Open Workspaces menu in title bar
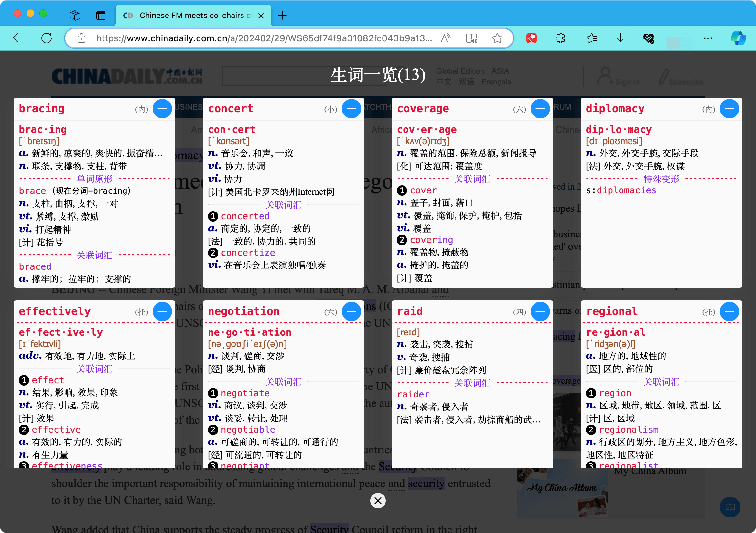 click(75, 15)
